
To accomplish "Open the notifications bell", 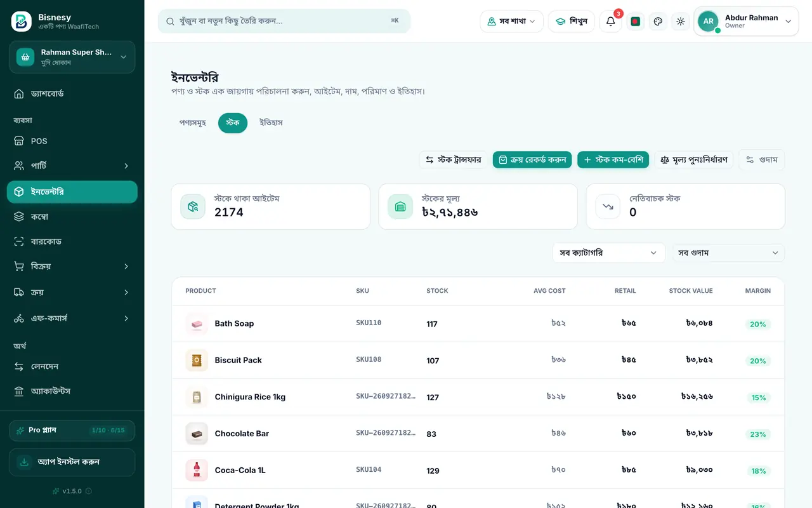I will (610, 22).
